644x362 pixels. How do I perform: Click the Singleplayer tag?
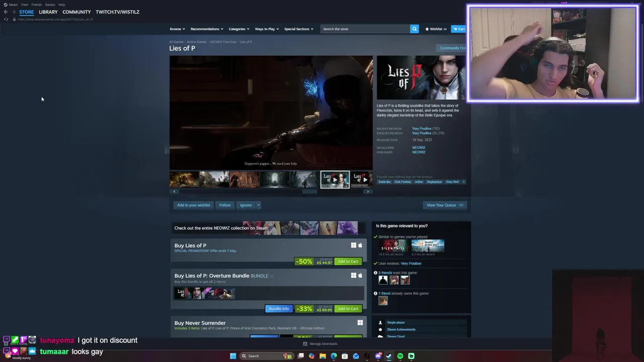pyautogui.click(x=434, y=182)
